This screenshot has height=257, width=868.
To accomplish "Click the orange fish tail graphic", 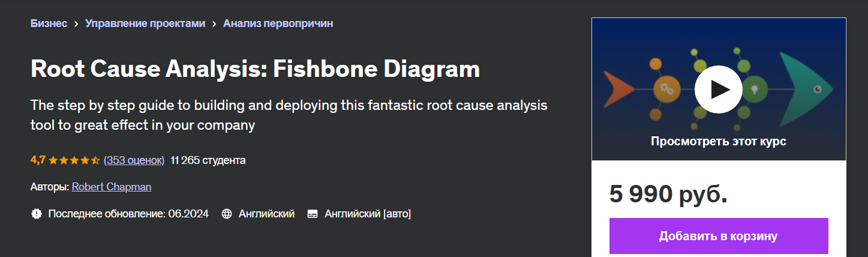I will click(618, 88).
